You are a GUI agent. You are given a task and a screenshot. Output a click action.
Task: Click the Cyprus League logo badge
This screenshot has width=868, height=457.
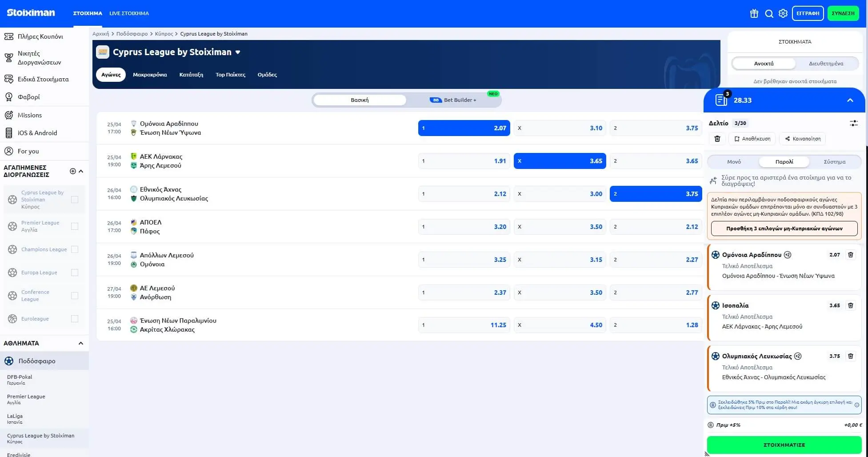click(103, 52)
